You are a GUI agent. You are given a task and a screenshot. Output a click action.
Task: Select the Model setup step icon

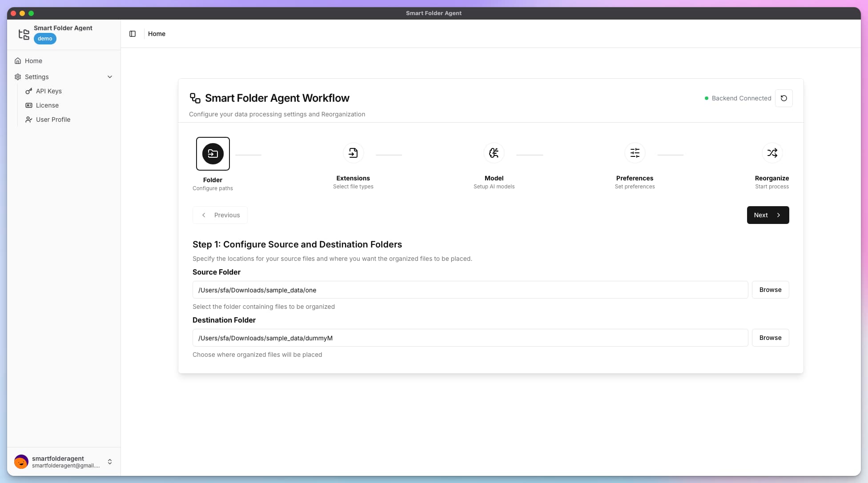pos(494,153)
